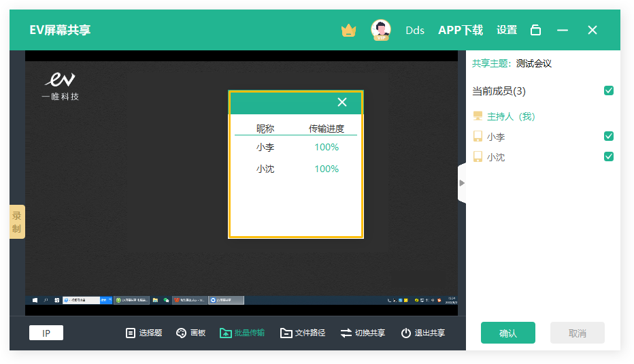Click 切换共享 to switch sharing
The height and width of the screenshot is (364, 634).
point(363,333)
